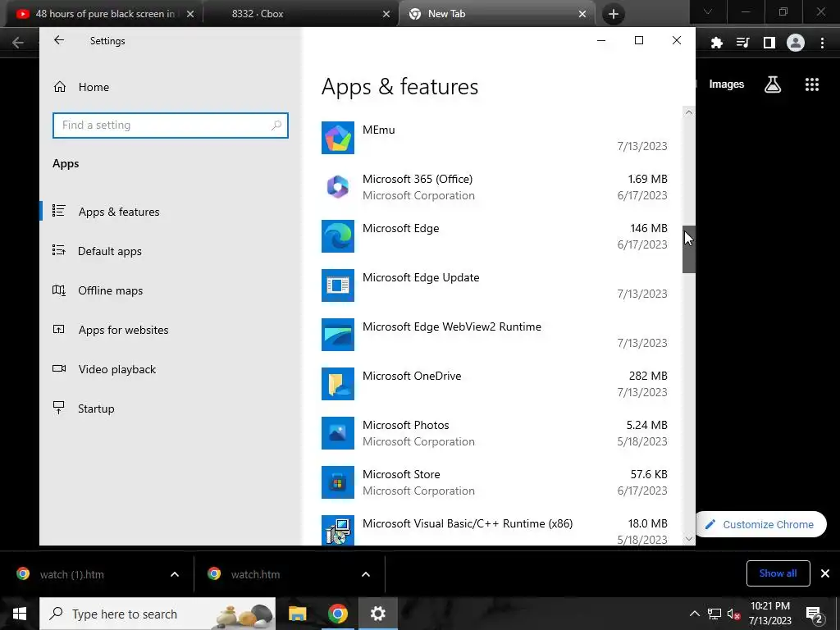840x630 pixels.
Task: Click the Settings gear in taskbar
Action: tap(377, 614)
